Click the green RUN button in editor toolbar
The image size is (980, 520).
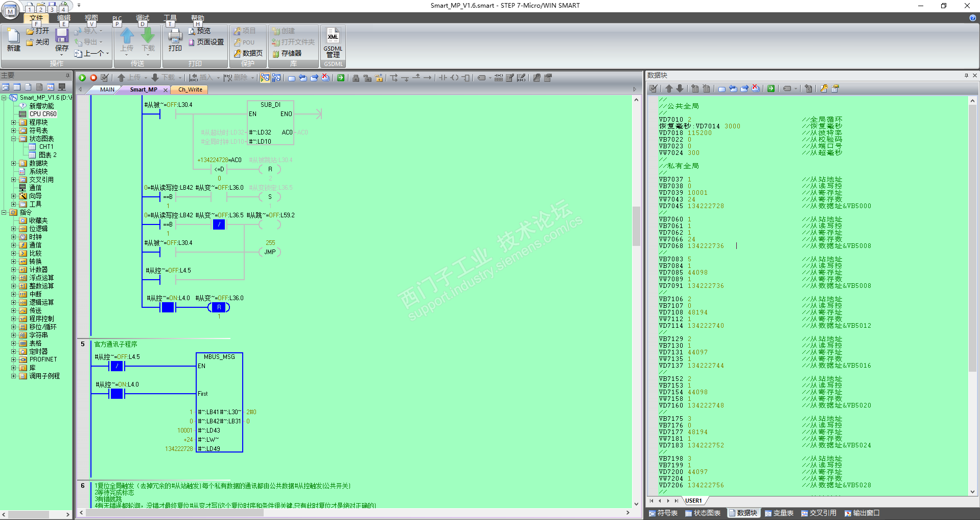[82, 78]
